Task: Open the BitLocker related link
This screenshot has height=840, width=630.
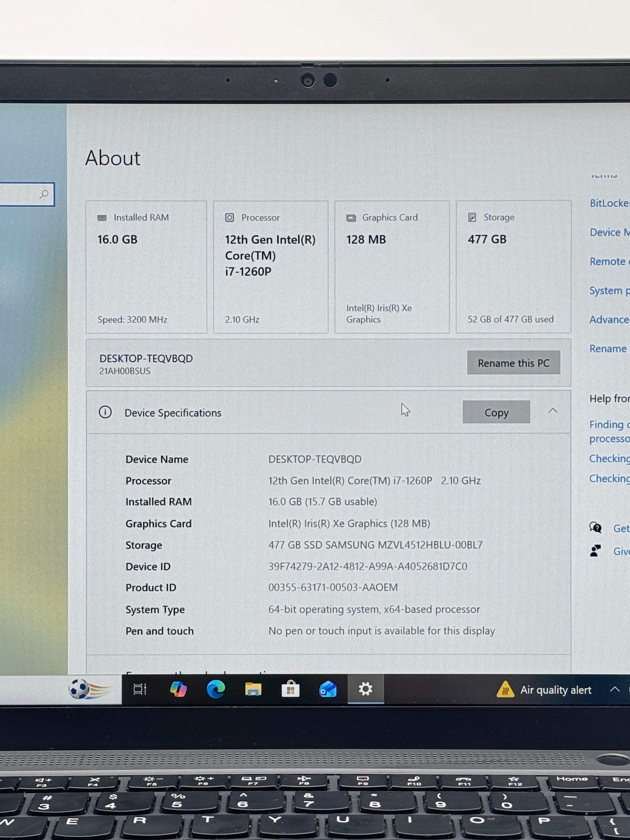Action: pyautogui.click(x=610, y=203)
